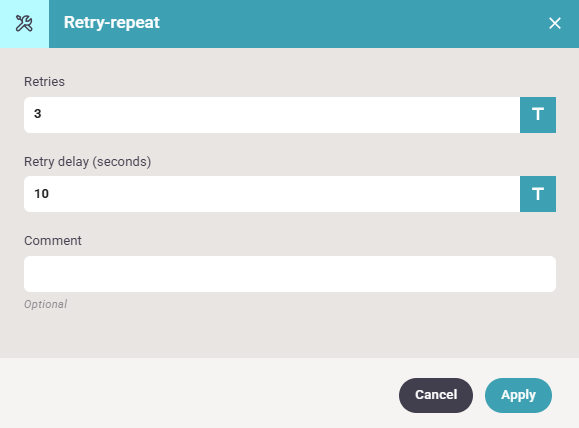579x428 pixels.
Task: Click the T button beside delay input
Action: pos(538,194)
